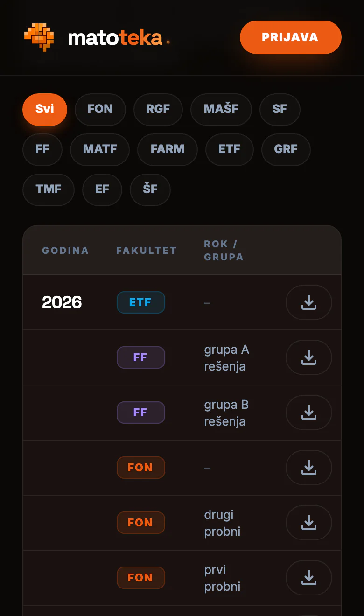The width and height of the screenshot is (364, 616).
Task: Click the matoteka brand name text
Action: click(x=115, y=38)
